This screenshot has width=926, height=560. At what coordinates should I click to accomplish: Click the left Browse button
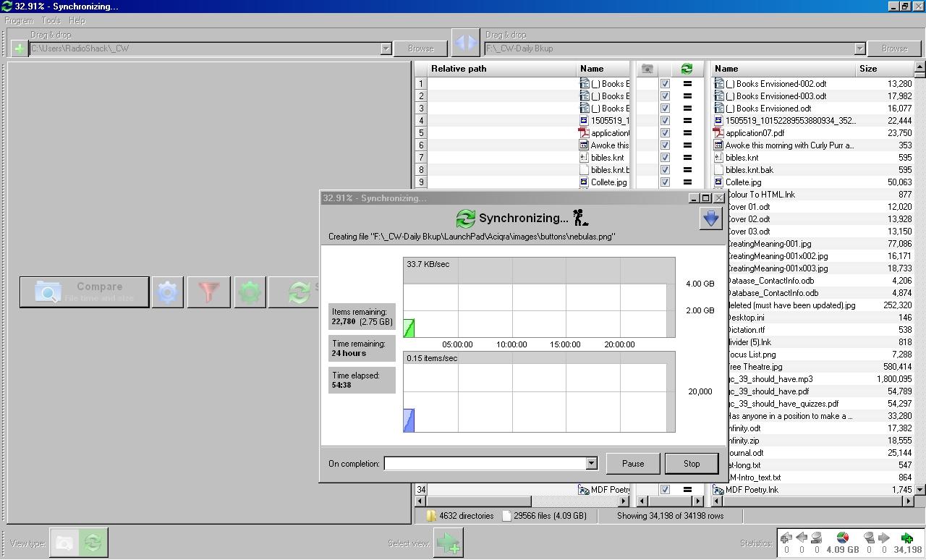(420, 48)
